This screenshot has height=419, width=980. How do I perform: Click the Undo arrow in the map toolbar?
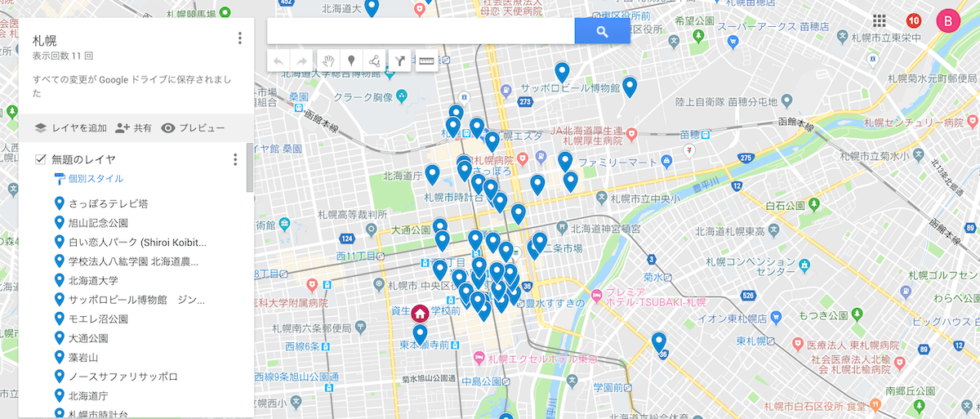coord(279,61)
